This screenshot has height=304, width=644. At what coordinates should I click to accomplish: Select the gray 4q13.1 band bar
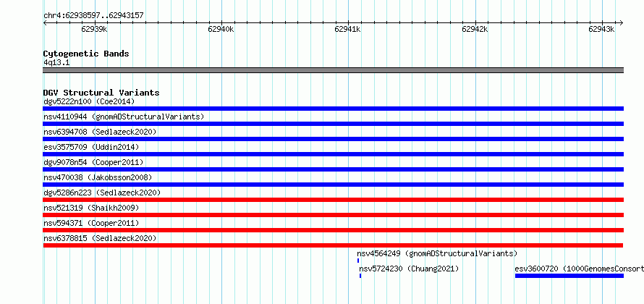(333, 70)
